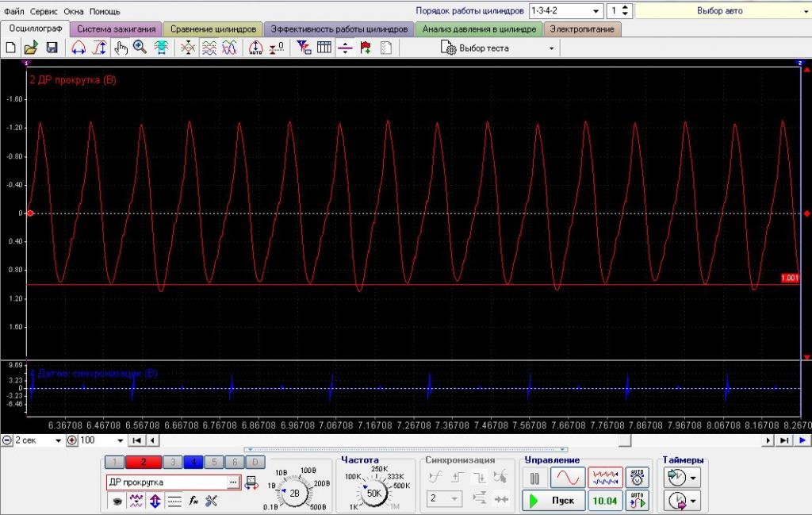812x515 pixels.
Task: Click the Пуск start button
Action: point(553,501)
